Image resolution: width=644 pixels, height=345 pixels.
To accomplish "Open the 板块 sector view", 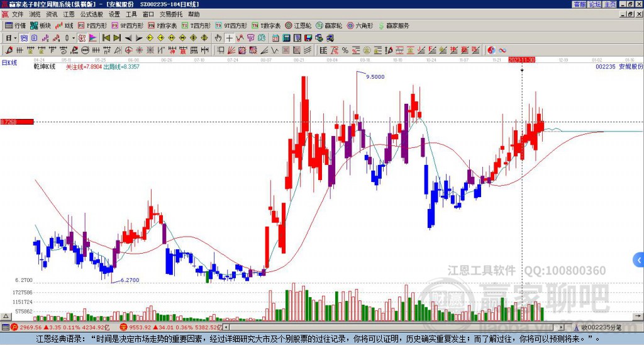I will coord(41,25).
